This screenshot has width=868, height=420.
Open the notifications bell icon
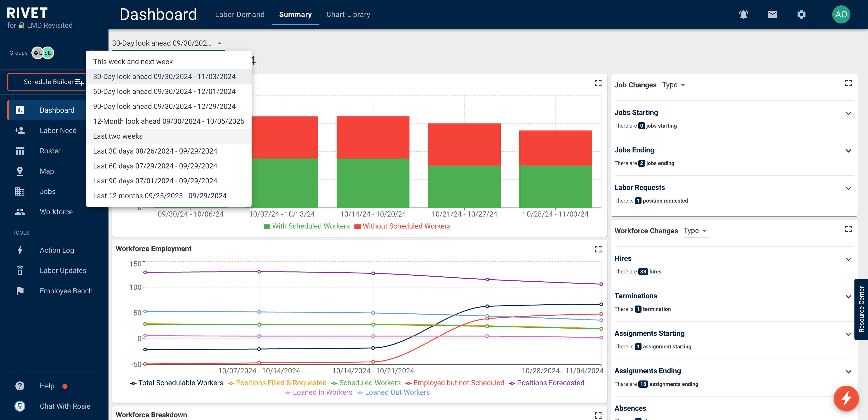point(744,14)
